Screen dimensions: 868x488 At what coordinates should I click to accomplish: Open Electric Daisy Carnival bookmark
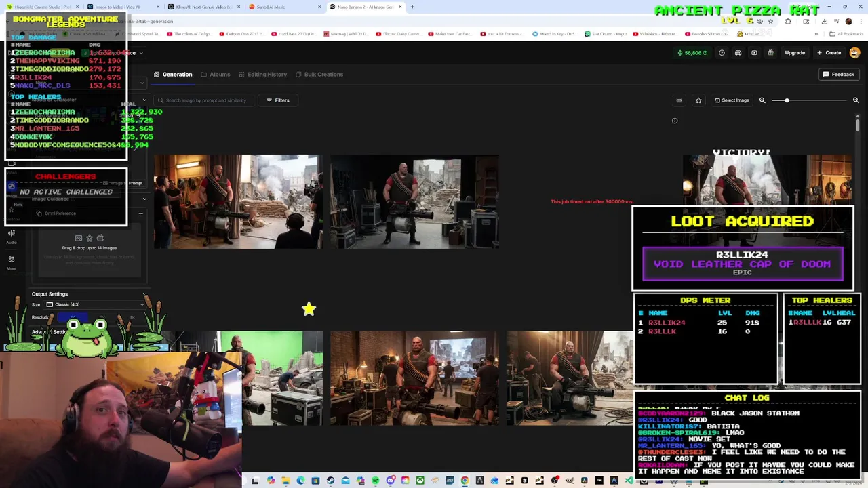point(399,34)
